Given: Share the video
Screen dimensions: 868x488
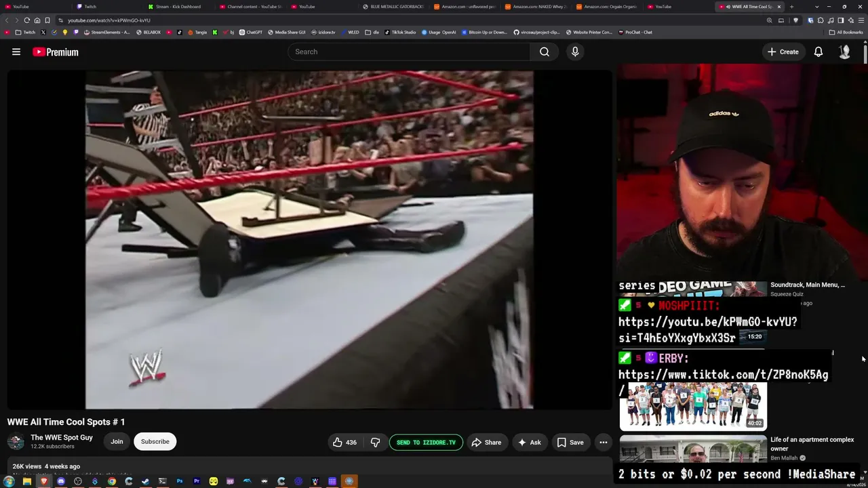Looking at the screenshot, I should pos(486,443).
